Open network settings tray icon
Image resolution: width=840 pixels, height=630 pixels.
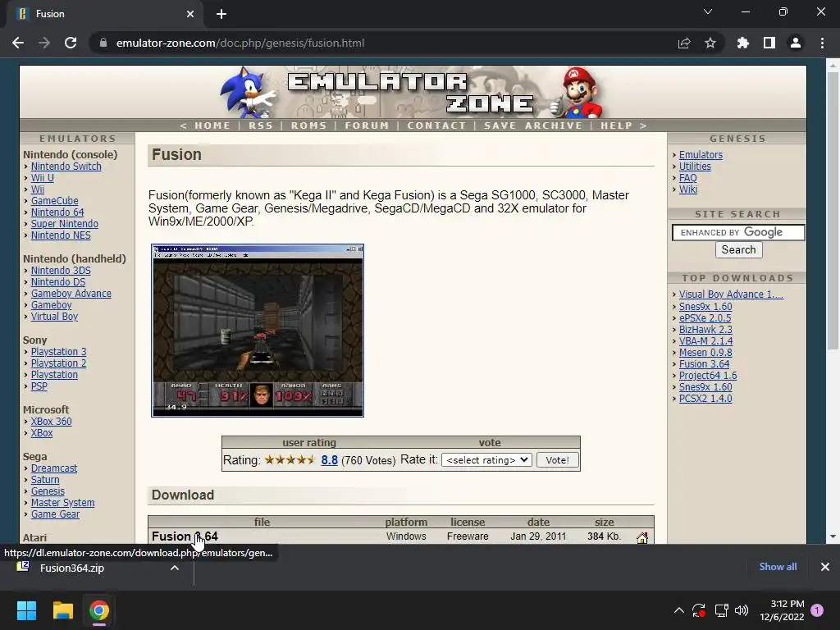[x=721, y=610]
